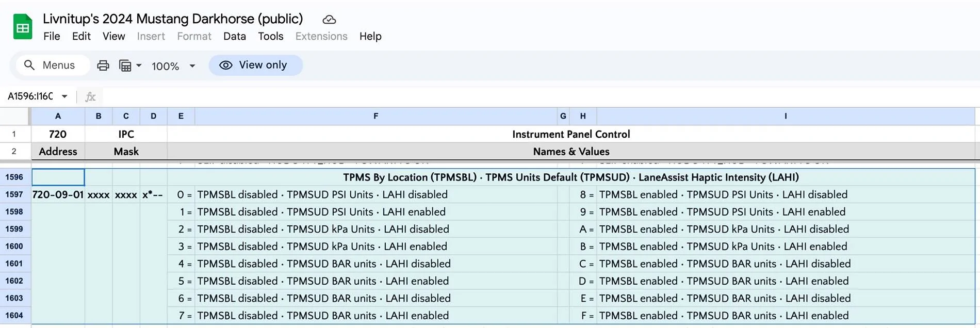Open the Google Sheets home icon

(x=23, y=27)
